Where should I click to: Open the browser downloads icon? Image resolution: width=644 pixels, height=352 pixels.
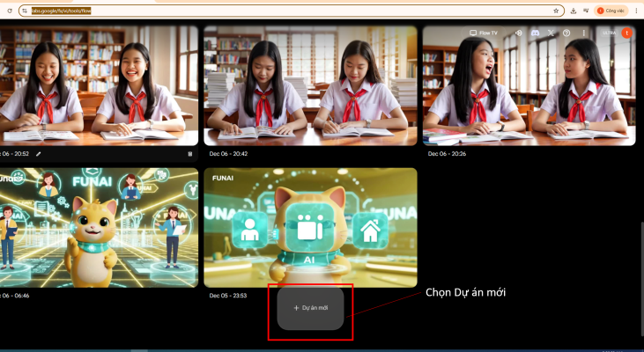(574, 11)
